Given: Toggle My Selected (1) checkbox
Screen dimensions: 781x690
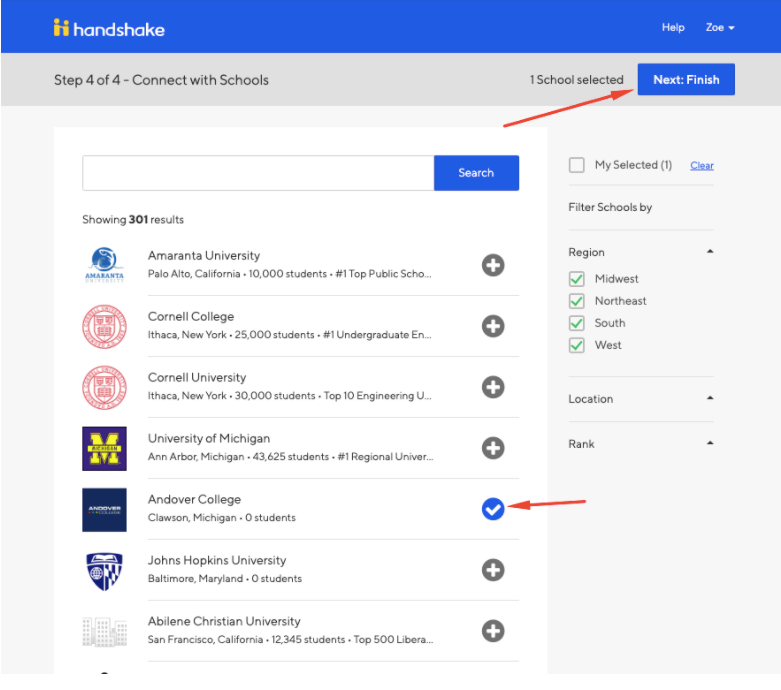Looking at the screenshot, I should pyautogui.click(x=576, y=165).
